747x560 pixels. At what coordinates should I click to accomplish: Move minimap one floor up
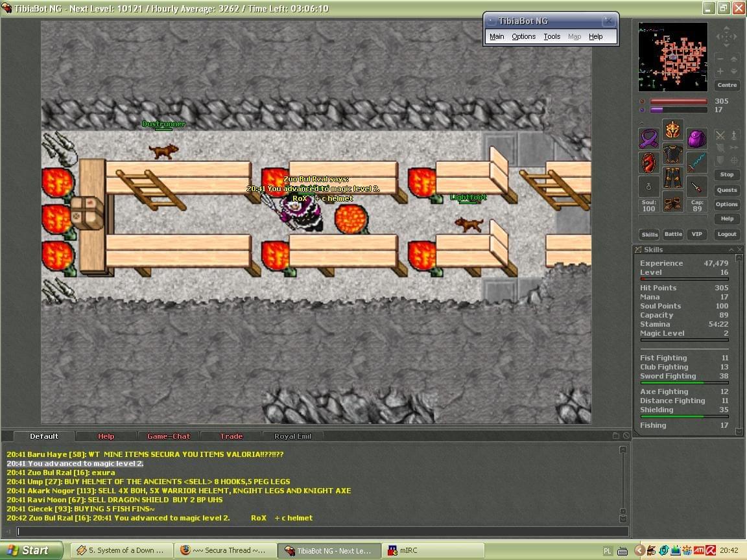(733, 58)
